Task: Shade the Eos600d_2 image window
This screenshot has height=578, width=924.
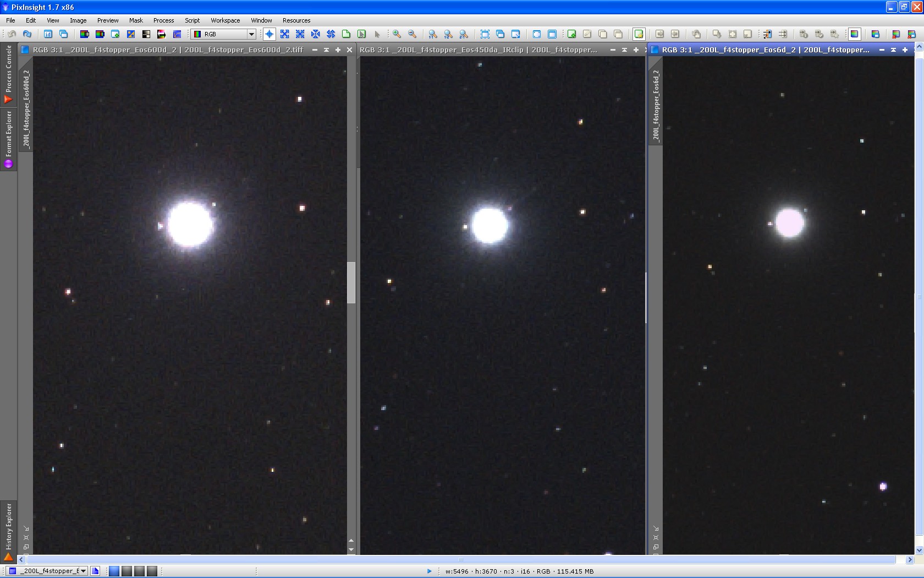Action: click(x=326, y=50)
